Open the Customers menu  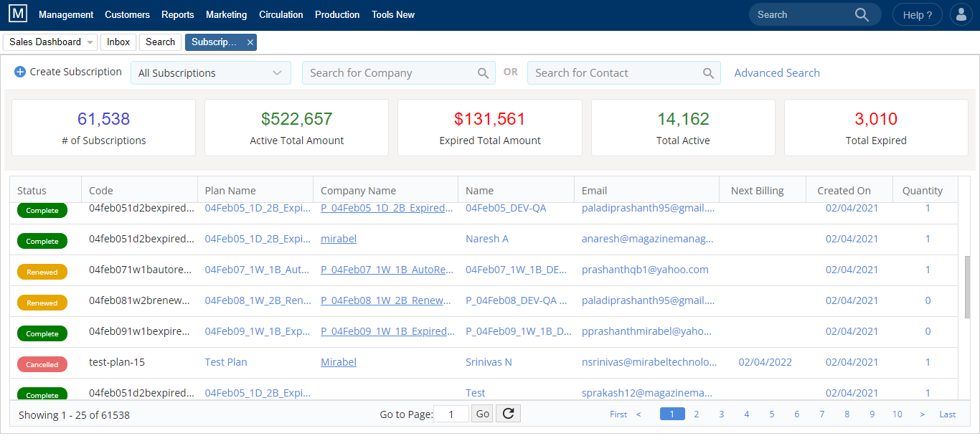click(127, 14)
